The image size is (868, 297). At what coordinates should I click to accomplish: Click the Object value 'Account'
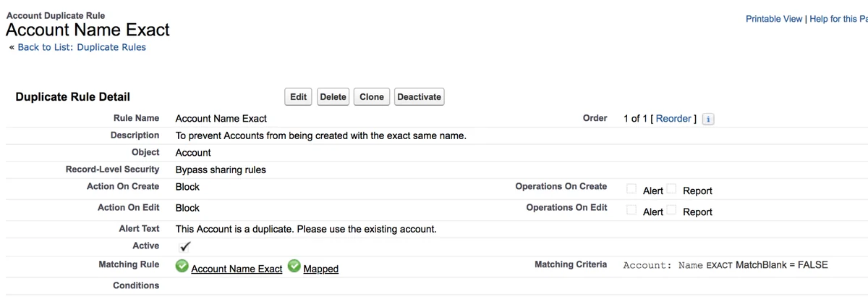pyautogui.click(x=193, y=153)
